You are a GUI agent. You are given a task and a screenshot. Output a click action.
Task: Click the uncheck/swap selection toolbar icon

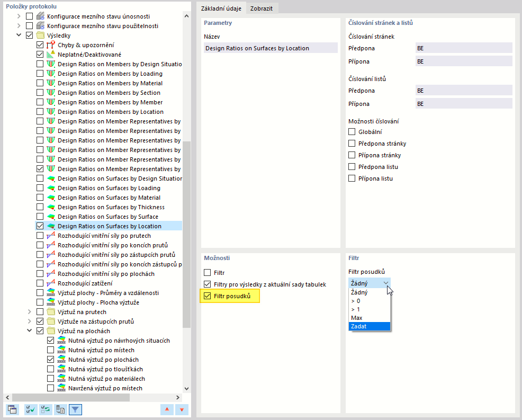(x=46, y=409)
